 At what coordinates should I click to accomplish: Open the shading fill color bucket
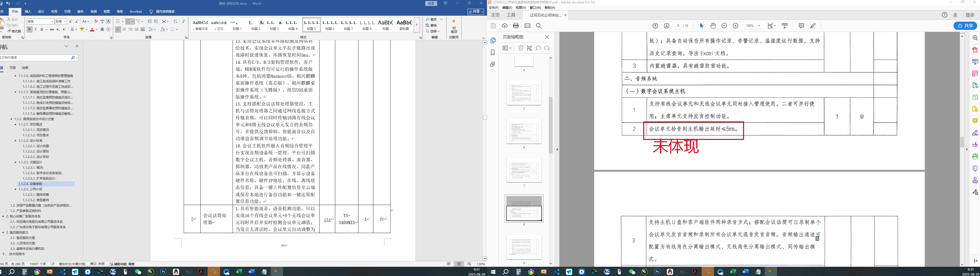(162, 29)
